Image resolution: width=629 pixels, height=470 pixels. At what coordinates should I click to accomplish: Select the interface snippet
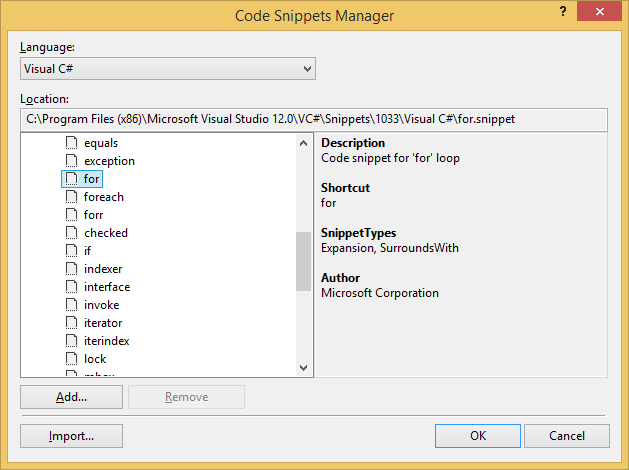107,287
